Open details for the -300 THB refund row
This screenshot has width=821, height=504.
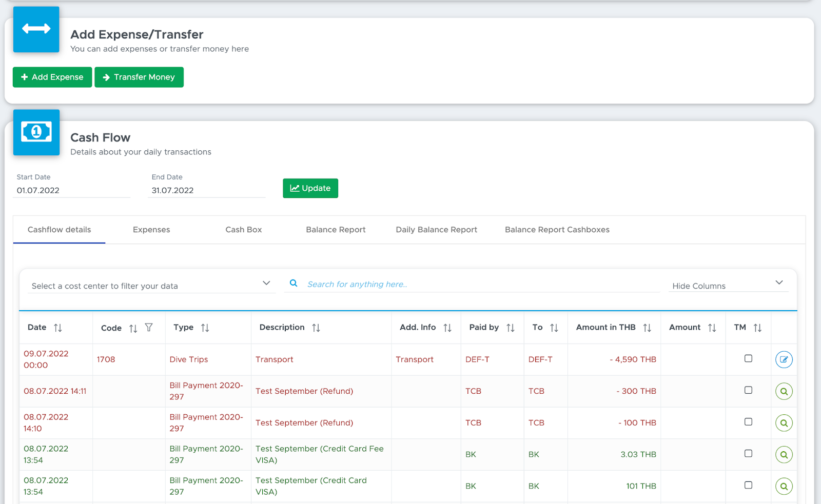(x=784, y=391)
